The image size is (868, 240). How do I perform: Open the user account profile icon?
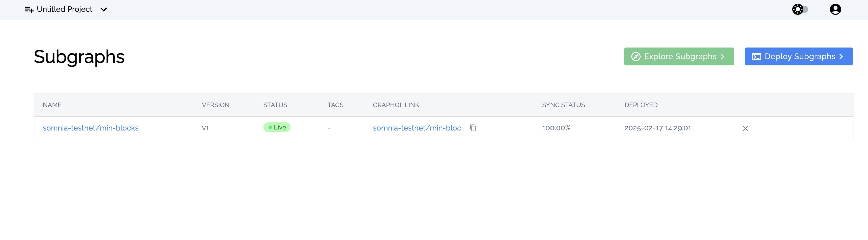click(x=835, y=9)
